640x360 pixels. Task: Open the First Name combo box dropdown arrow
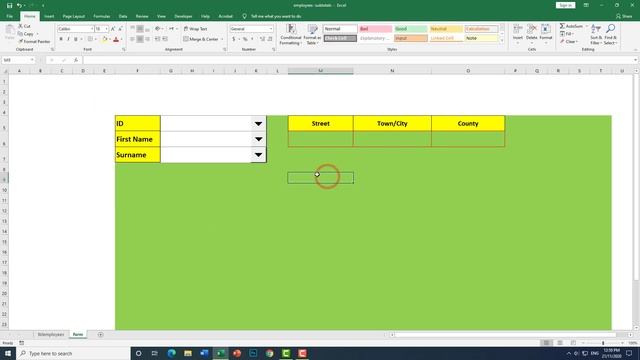tap(258, 139)
